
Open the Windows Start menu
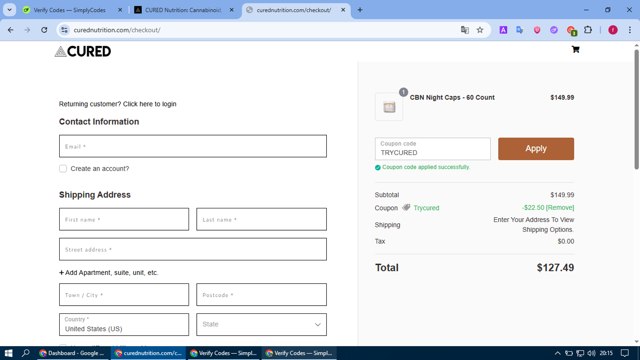(x=9, y=353)
